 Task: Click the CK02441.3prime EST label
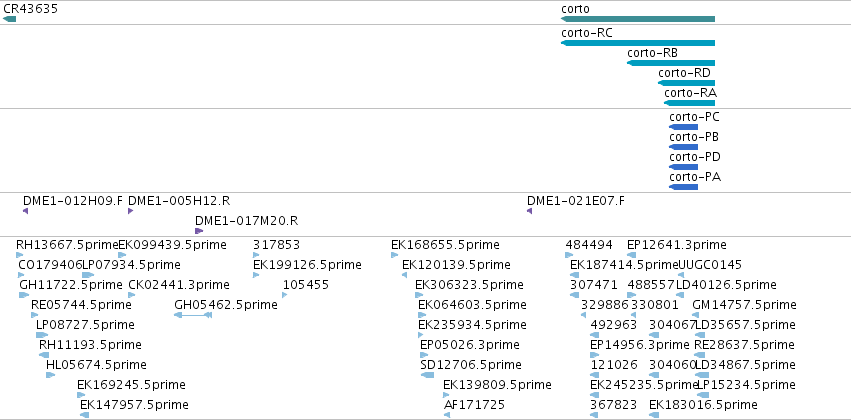click(179, 285)
